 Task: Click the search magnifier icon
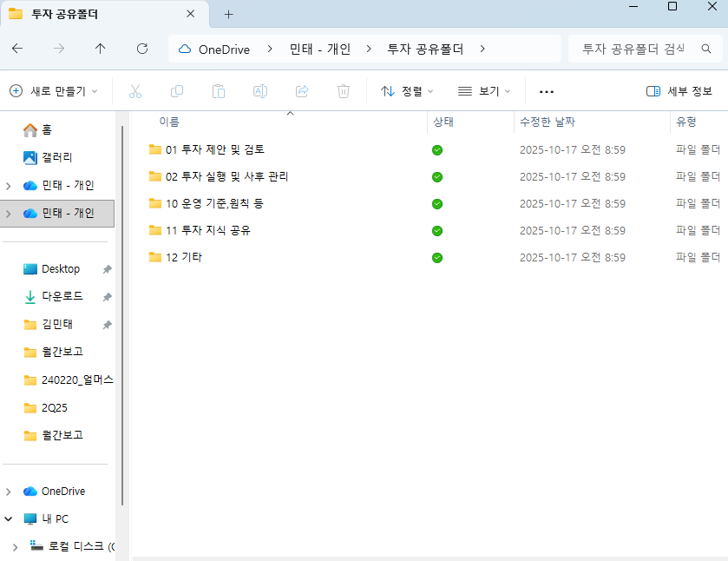(706, 49)
